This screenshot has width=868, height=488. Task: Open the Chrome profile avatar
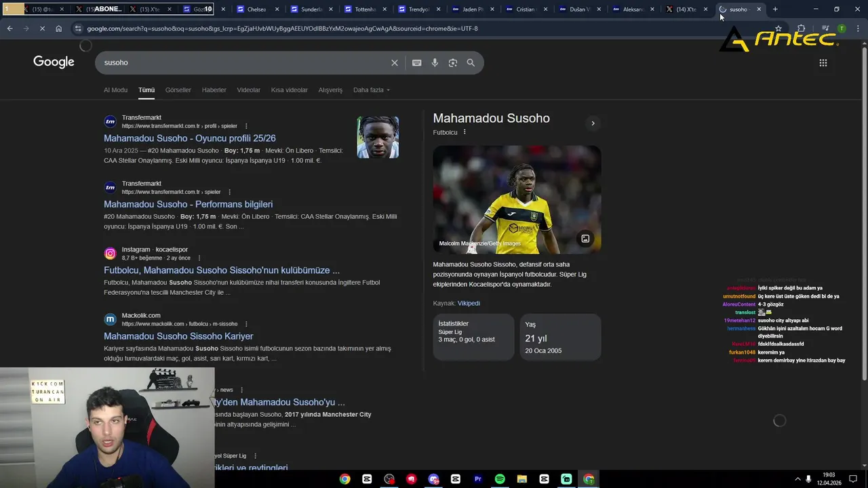pyautogui.click(x=842, y=28)
